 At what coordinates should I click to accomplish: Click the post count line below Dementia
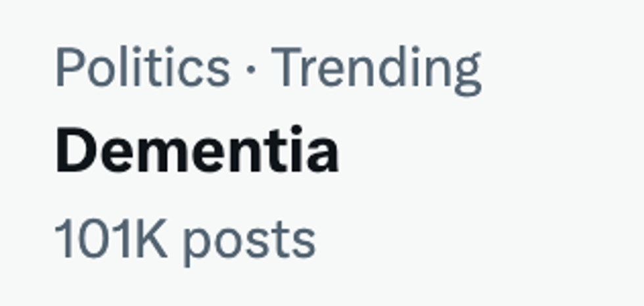tap(185, 239)
